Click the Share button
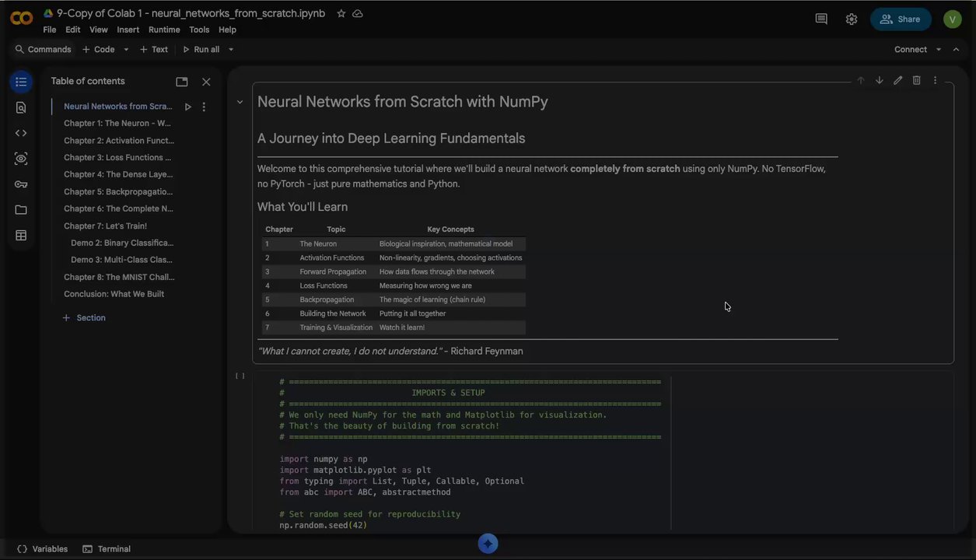 tap(901, 19)
